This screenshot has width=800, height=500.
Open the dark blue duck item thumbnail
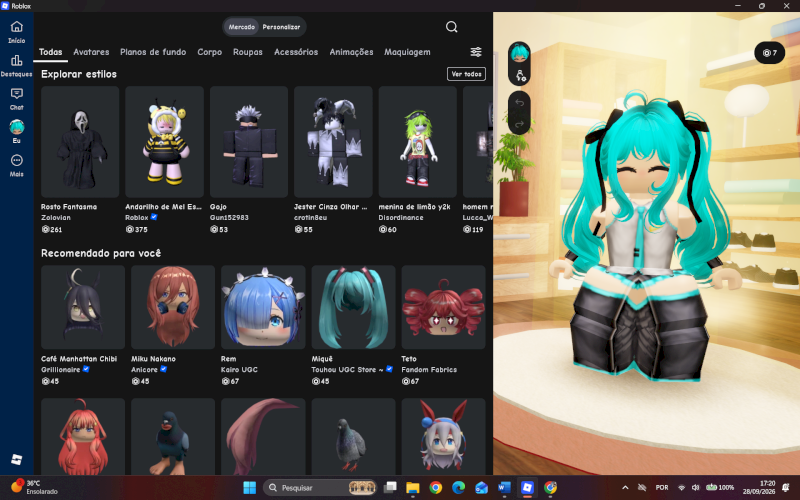[x=173, y=437]
